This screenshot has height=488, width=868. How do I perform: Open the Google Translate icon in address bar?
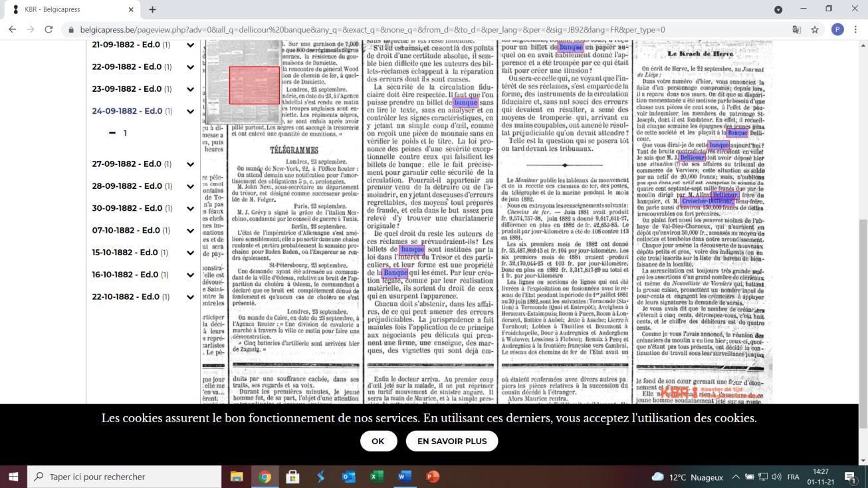click(x=797, y=29)
